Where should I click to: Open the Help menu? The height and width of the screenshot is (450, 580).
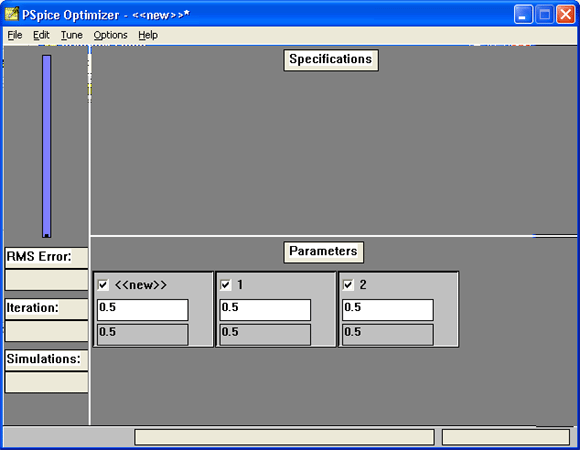pos(148,35)
